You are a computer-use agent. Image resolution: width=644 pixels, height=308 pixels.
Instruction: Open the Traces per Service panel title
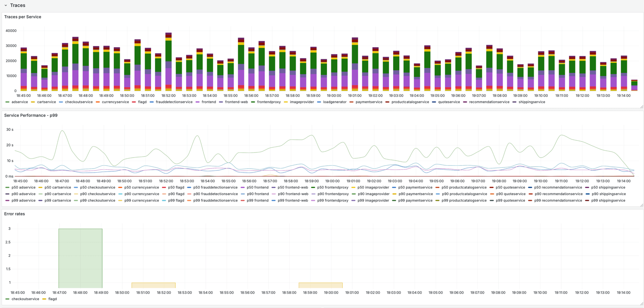click(23, 17)
